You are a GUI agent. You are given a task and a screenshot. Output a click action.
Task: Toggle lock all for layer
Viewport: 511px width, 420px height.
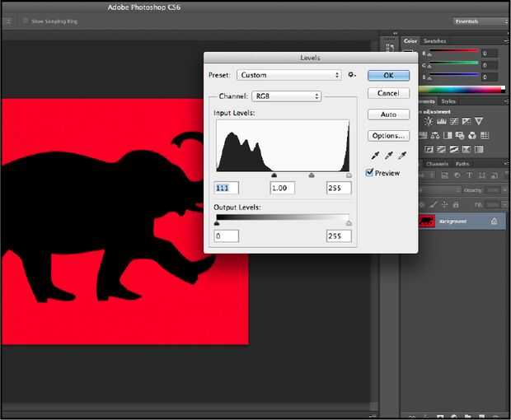pyautogui.click(x=456, y=204)
